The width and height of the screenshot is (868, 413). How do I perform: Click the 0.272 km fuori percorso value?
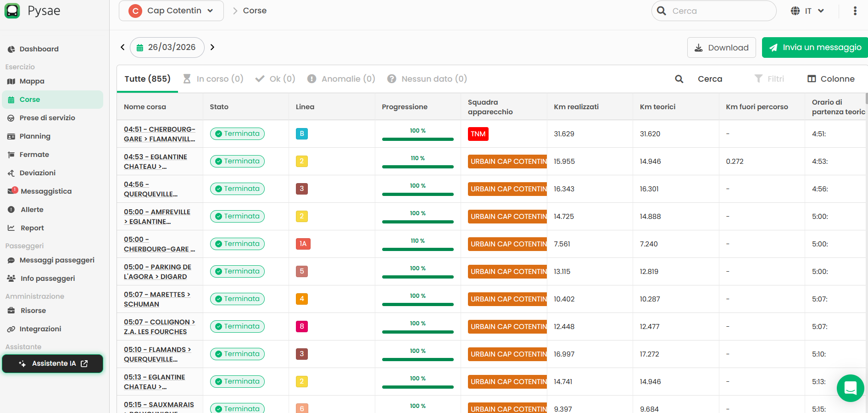[x=734, y=162]
